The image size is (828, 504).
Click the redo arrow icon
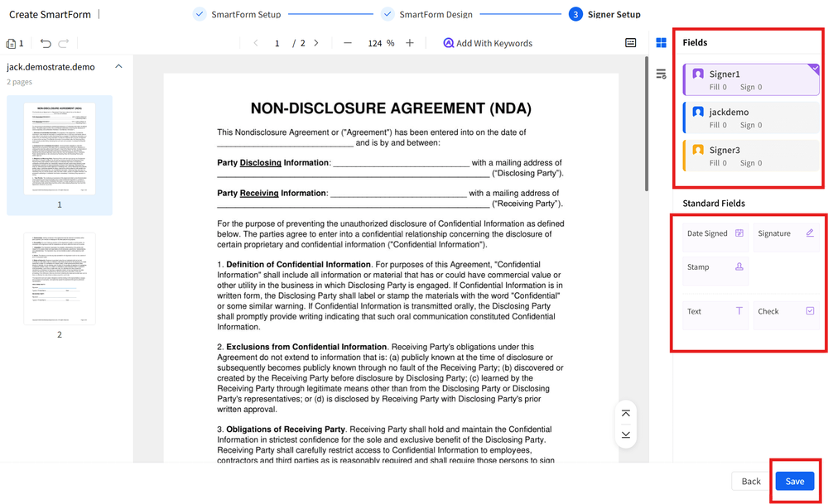[64, 43]
